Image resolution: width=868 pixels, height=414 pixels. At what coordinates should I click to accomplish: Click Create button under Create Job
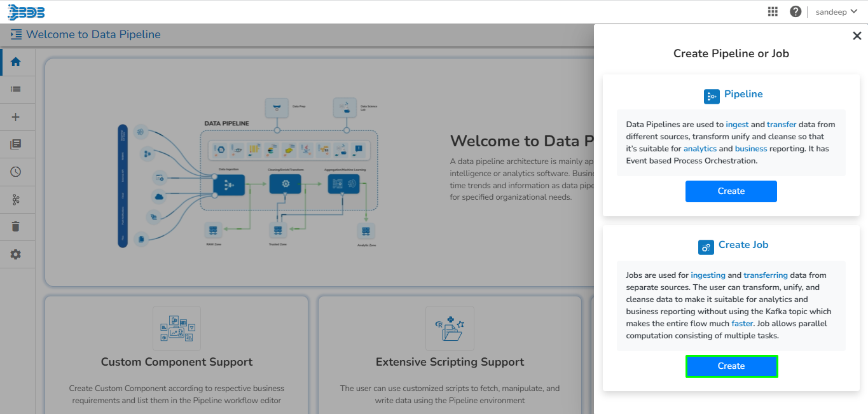pos(731,366)
